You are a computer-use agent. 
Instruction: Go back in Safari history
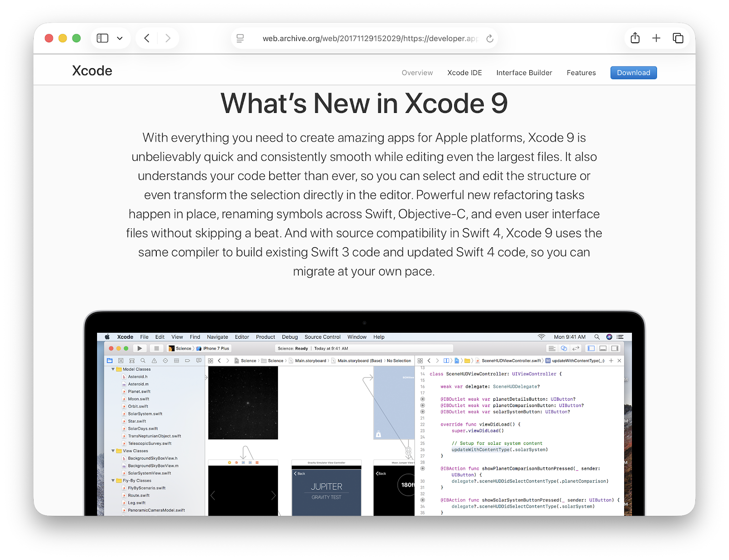(x=147, y=38)
